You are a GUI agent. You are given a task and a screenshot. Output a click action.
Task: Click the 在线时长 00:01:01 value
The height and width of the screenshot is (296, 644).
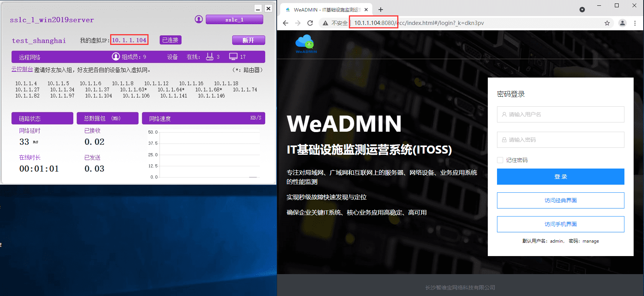[39, 169]
